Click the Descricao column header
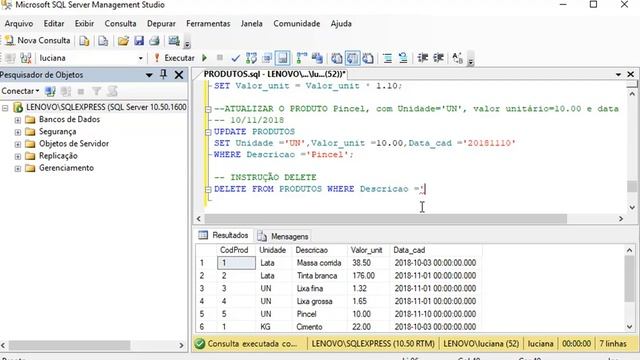The width and height of the screenshot is (640, 360). (320, 250)
